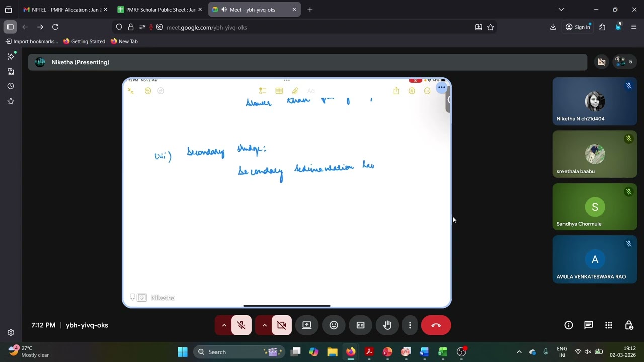The image size is (644, 362).
Task: Close the Meet browser tab
Action: click(294, 10)
